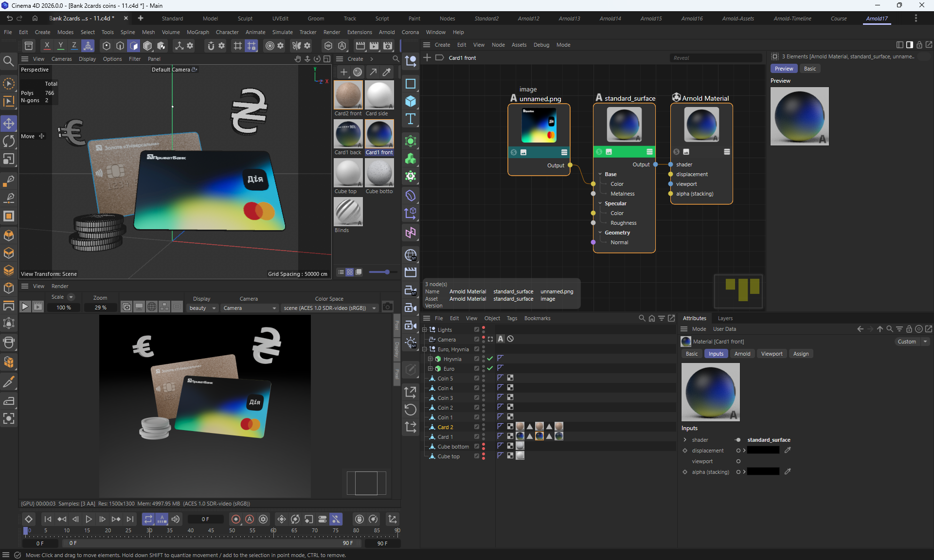Collapse the Euro, Hryvnia group
The image size is (934, 560).
[425, 349]
